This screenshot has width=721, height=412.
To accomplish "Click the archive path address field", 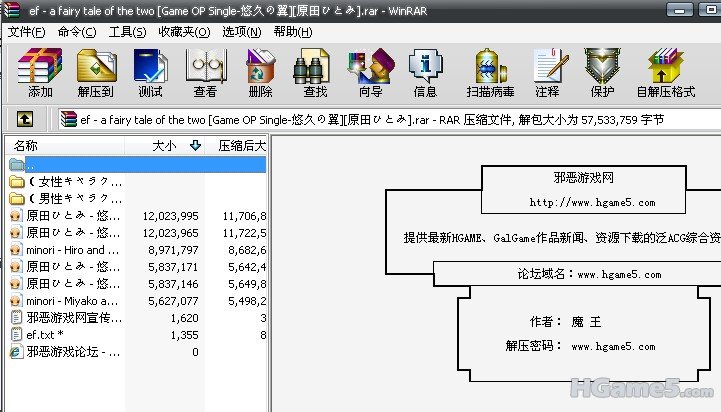I will (x=389, y=120).
